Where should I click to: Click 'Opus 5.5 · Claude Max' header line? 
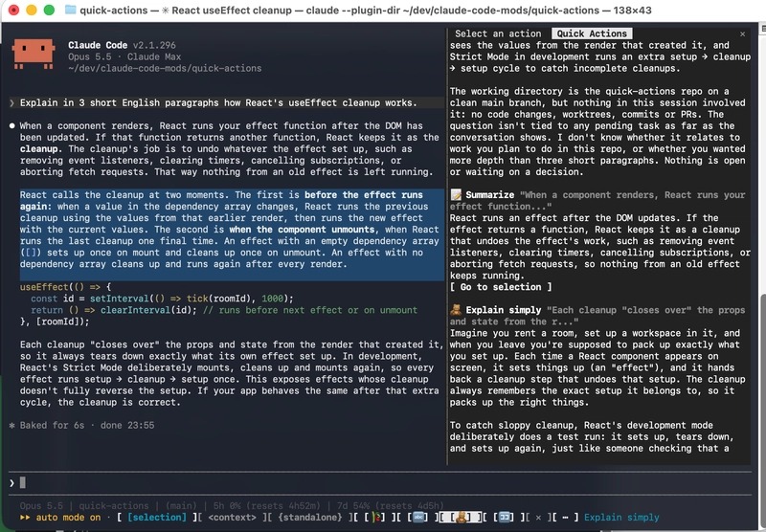tap(124, 56)
